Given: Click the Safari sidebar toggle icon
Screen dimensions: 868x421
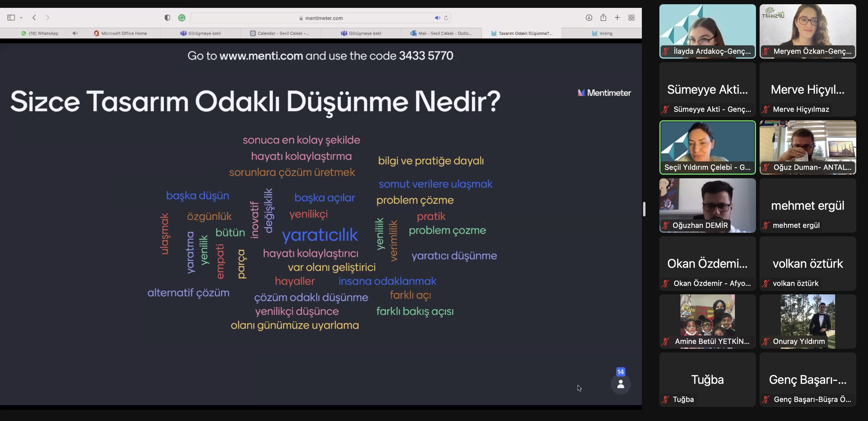Looking at the screenshot, I should [11, 18].
